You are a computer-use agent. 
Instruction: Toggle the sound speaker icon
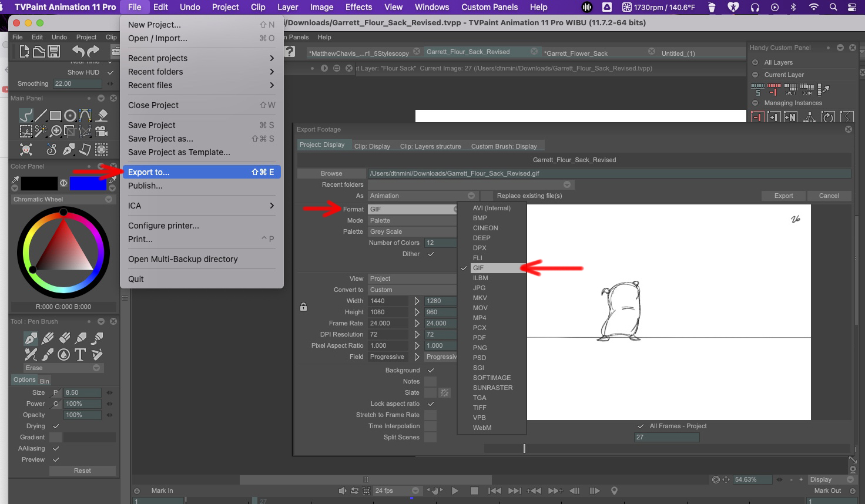(x=343, y=490)
